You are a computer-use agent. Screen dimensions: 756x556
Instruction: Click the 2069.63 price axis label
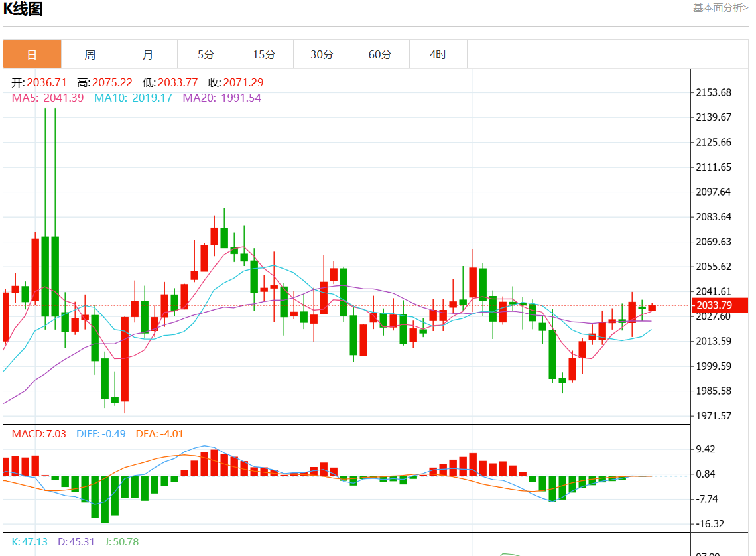coord(714,242)
